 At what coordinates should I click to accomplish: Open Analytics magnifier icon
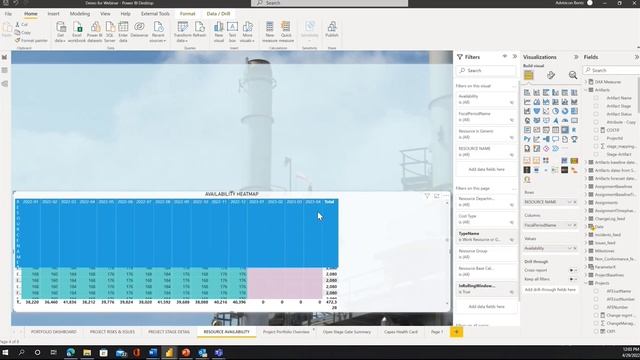pyautogui.click(x=573, y=75)
